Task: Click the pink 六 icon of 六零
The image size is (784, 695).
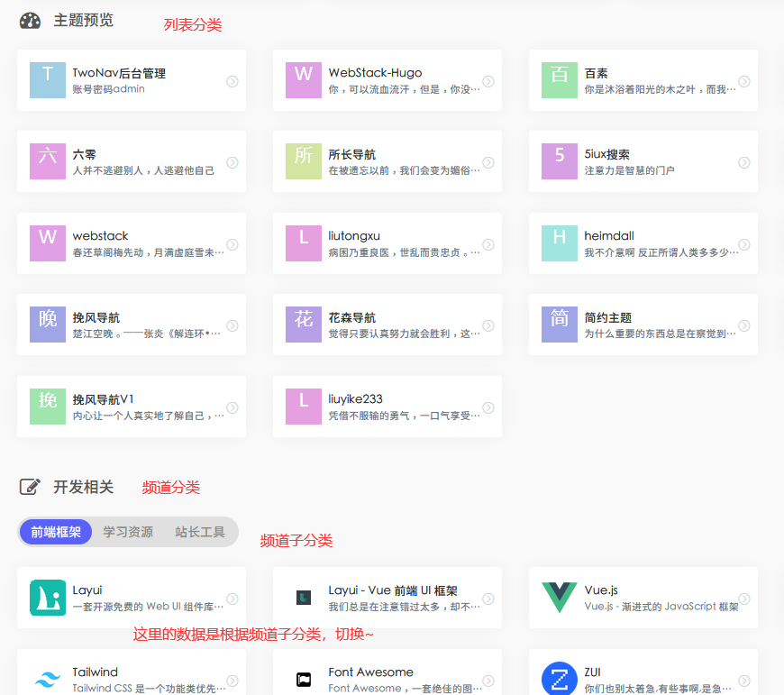Action: pyautogui.click(x=48, y=161)
